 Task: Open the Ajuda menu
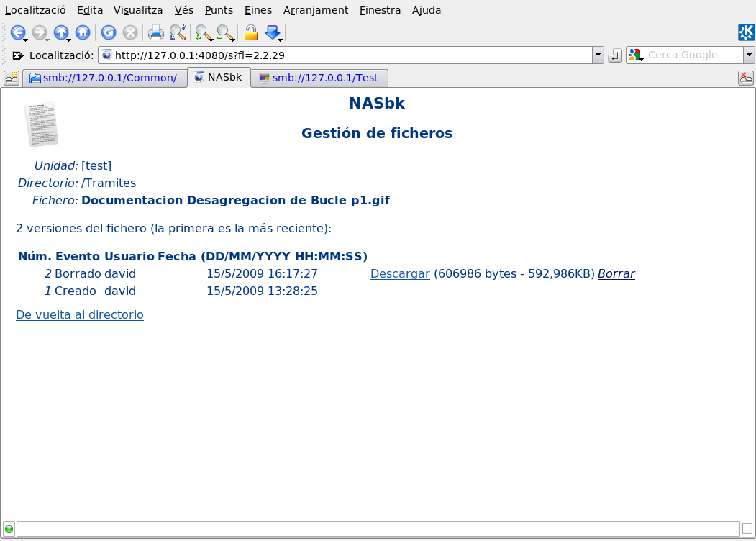click(x=427, y=10)
